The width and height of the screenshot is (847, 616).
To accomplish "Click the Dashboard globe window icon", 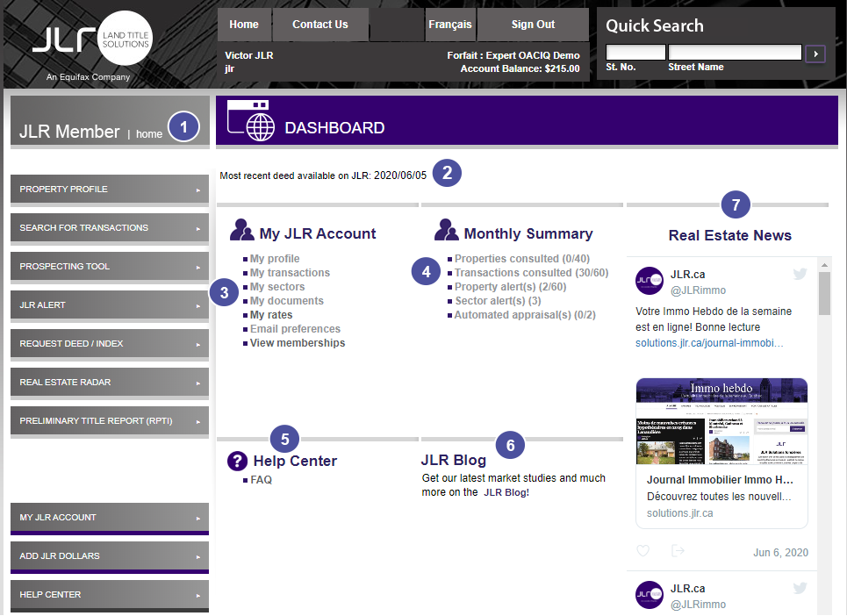I will 250,121.
